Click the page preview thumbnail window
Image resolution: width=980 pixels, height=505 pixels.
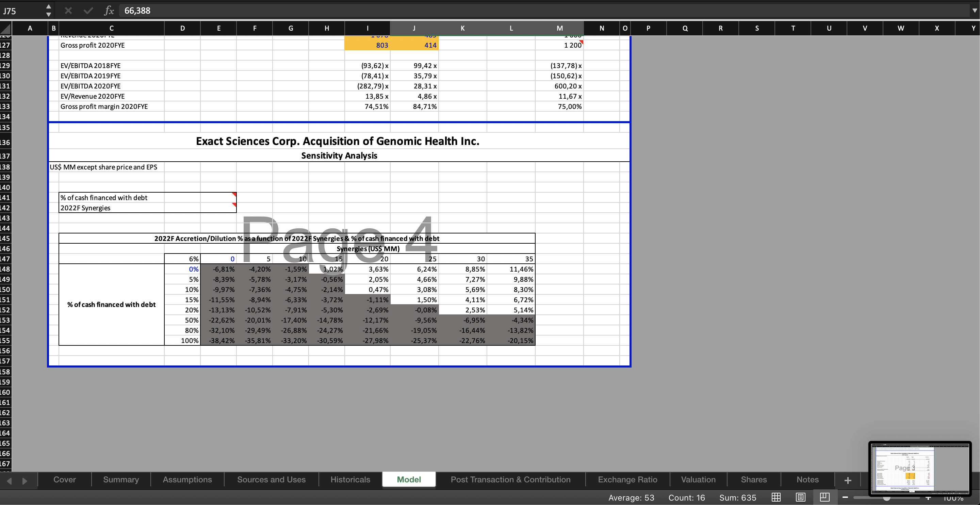pyautogui.click(x=920, y=469)
